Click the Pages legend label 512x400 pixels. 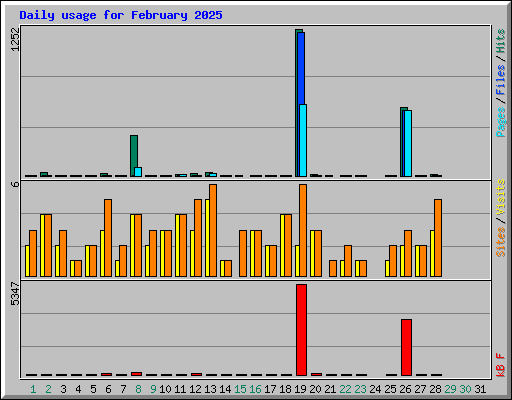pos(501,122)
